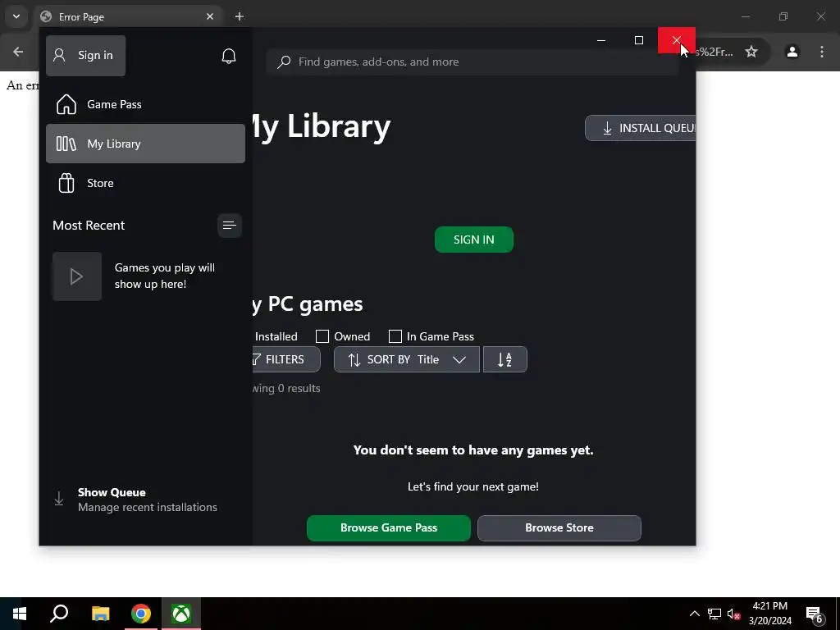840x630 pixels.
Task: Click the Store shopping bag icon
Action: [x=66, y=183]
